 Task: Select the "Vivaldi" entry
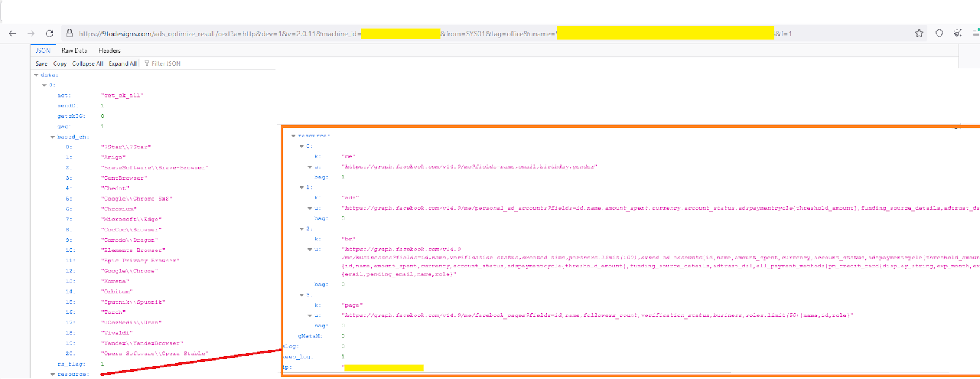(117, 333)
